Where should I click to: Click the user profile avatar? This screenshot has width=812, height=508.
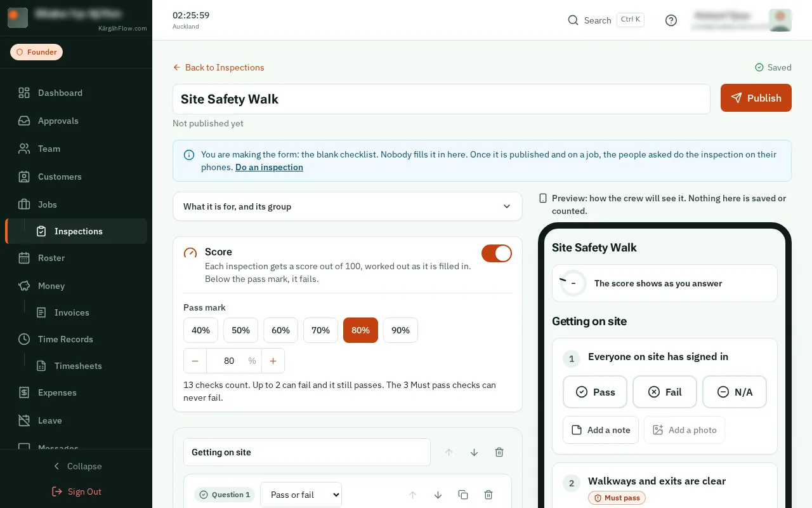pos(780,20)
